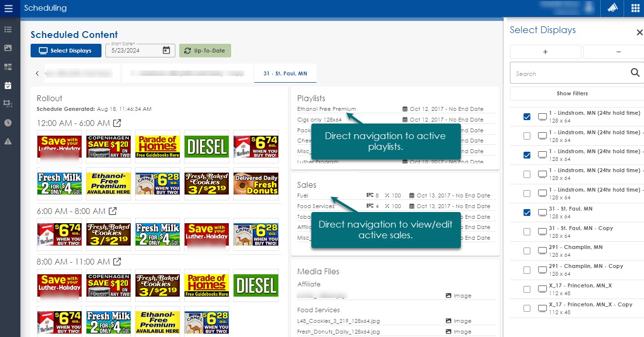Select the scheduling calendar icon in sidebar
644x337 pixels.
8,86
